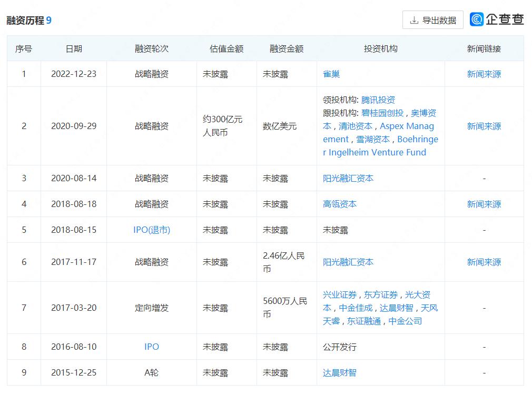Open the 中金公司 investor link
532x394 pixels.
click(405, 321)
